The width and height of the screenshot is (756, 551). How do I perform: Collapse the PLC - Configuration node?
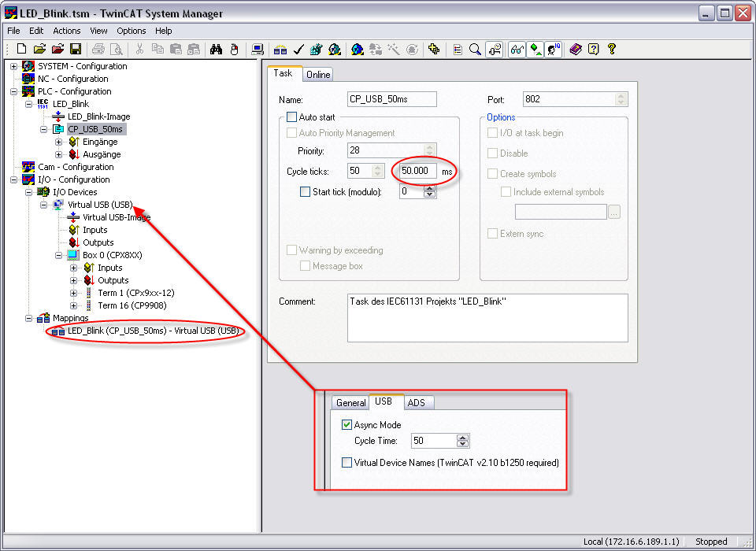pyautogui.click(x=14, y=91)
